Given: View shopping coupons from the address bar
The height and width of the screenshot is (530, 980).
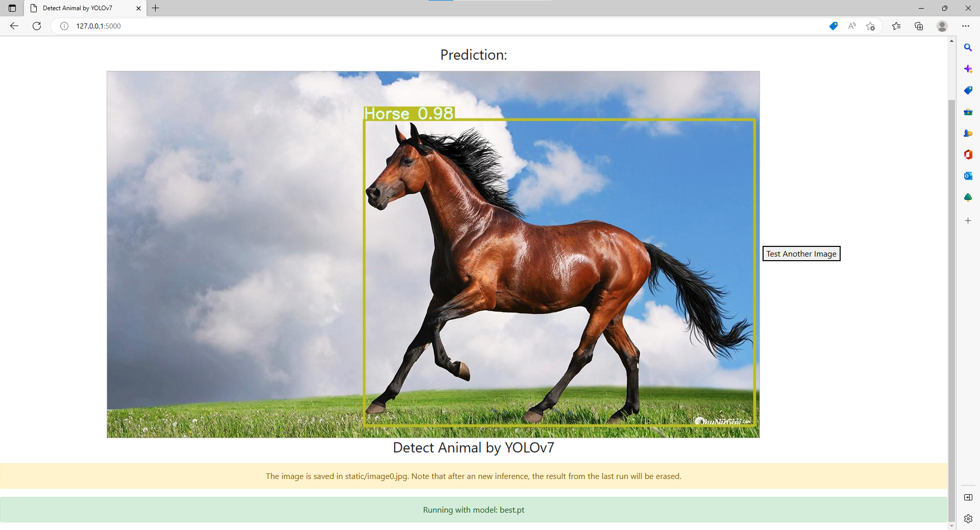Looking at the screenshot, I should [834, 26].
